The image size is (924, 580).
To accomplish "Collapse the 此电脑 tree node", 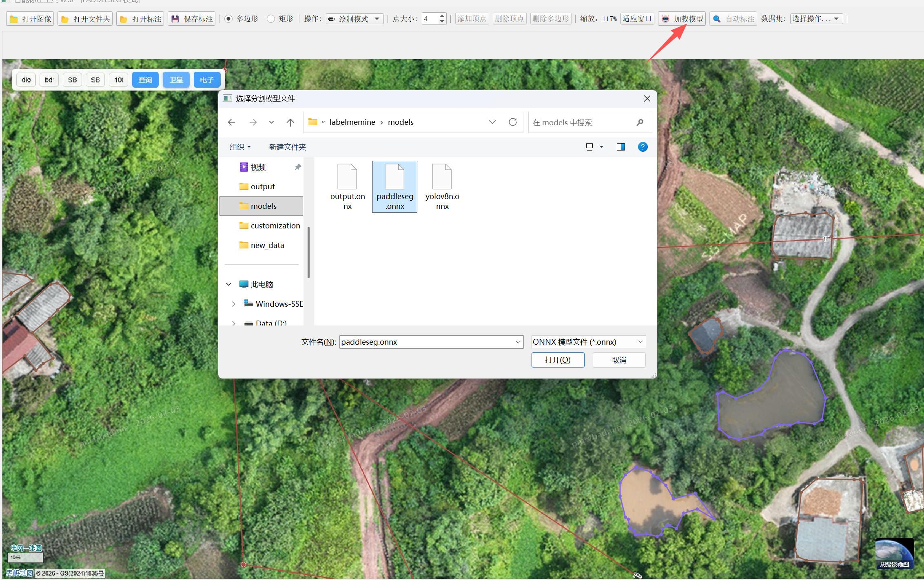I will [x=229, y=284].
